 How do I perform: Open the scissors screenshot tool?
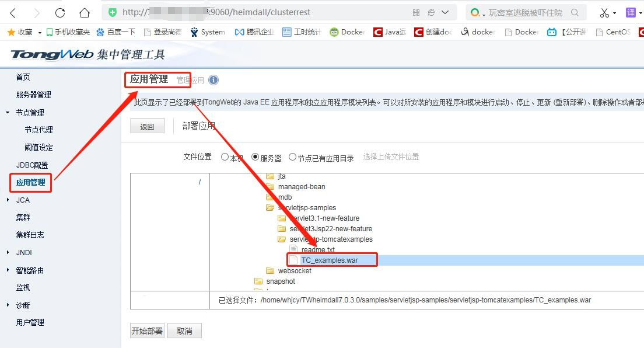tap(604, 13)
